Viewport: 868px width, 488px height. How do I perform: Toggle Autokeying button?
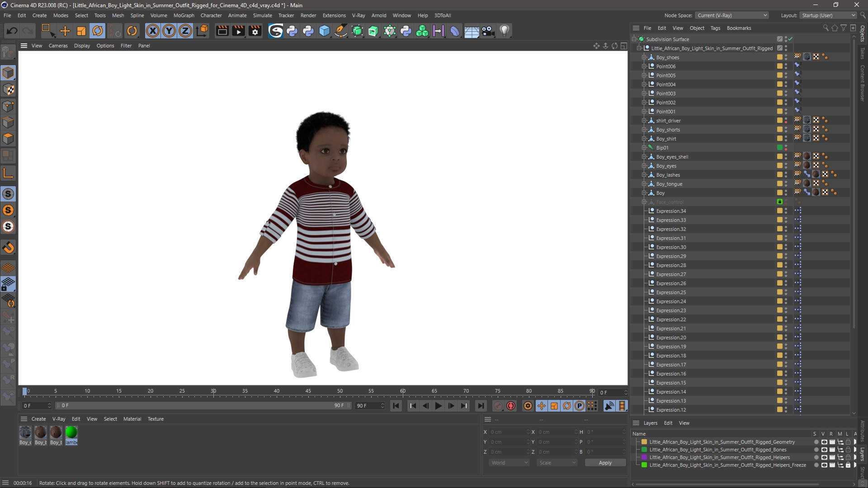click(x=511, y=406)
